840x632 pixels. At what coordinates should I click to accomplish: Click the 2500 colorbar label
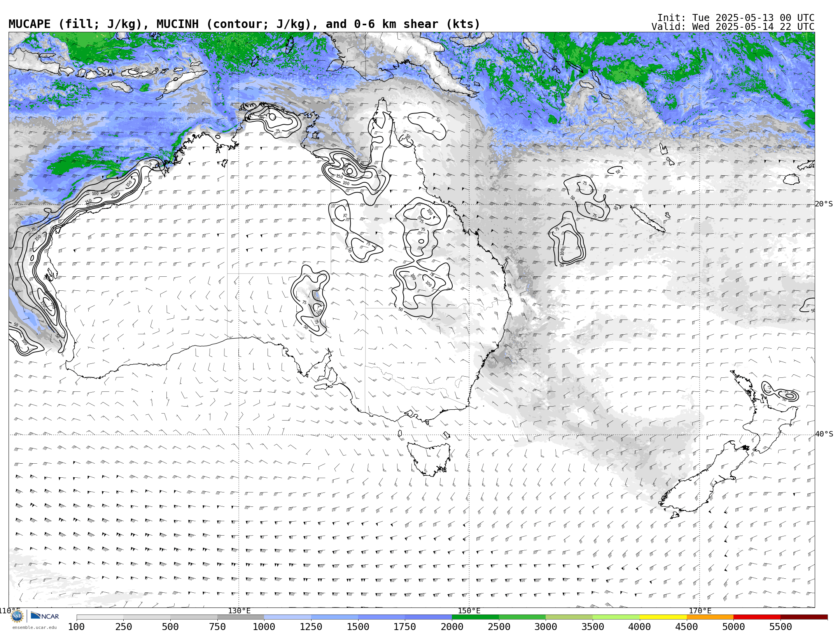click(499, 627)
